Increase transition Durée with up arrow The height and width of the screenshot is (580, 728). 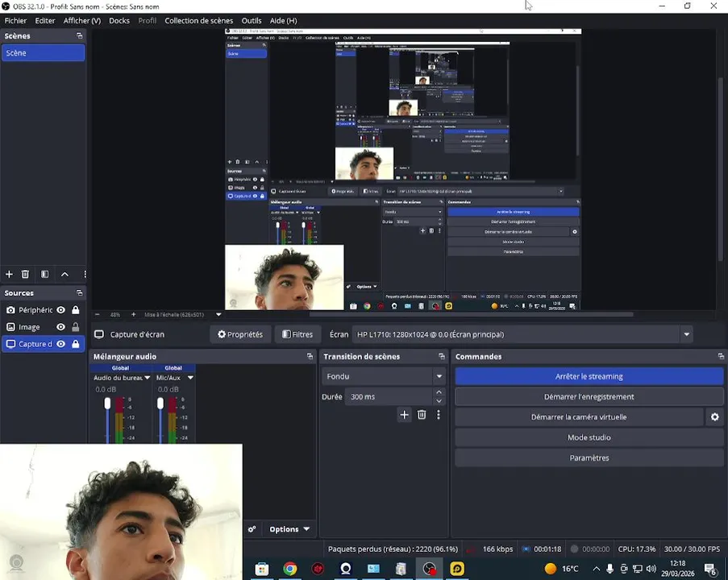click(439, 392)
